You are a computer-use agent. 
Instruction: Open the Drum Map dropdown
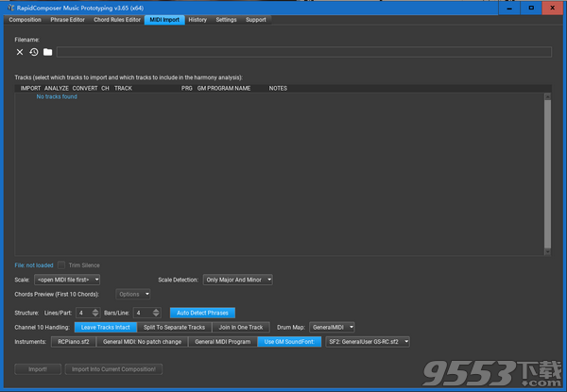[x=332, y=328]
